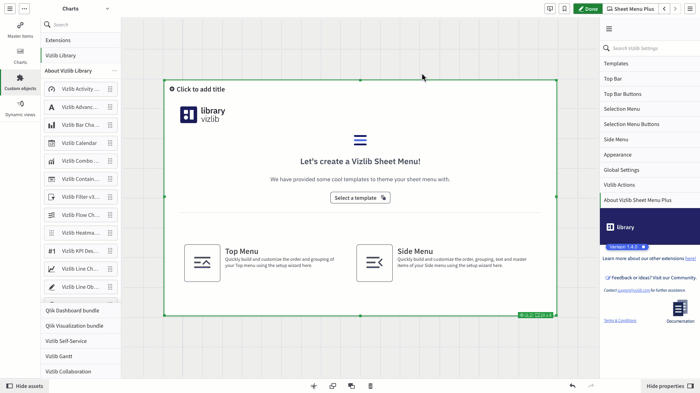The width and height of the screenshot is (700, 393).
Task: Click the Vizlib Calendar item icon
Action: tap(52, 143)
